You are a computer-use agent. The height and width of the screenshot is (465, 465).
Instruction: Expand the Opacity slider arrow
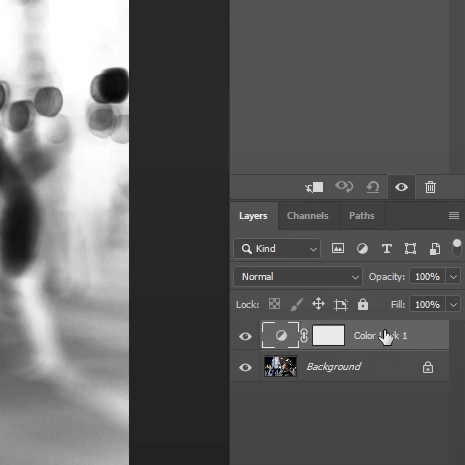tap(453, 277)
